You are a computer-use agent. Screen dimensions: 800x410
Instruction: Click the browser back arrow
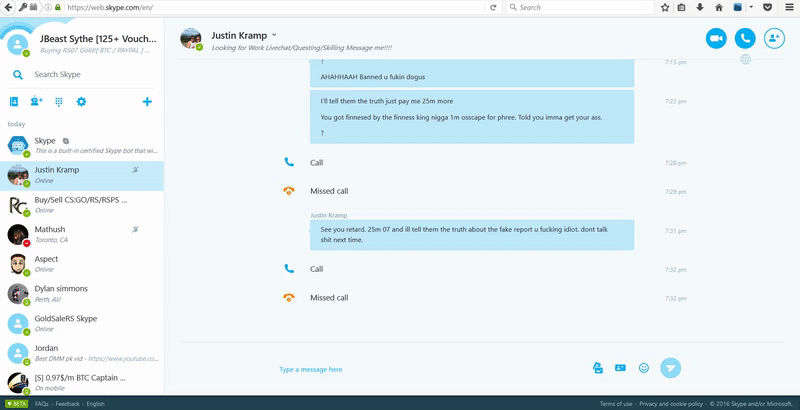8,7
